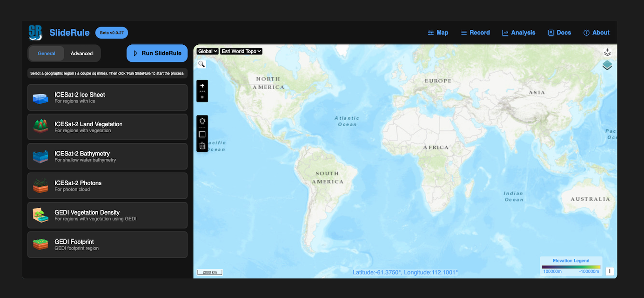
Task: Click the Run SlideRule button
Action: [157, 53]
